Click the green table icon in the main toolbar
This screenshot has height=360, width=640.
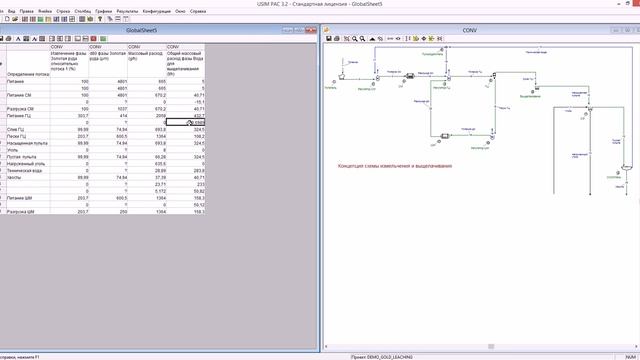coord(40,19)
